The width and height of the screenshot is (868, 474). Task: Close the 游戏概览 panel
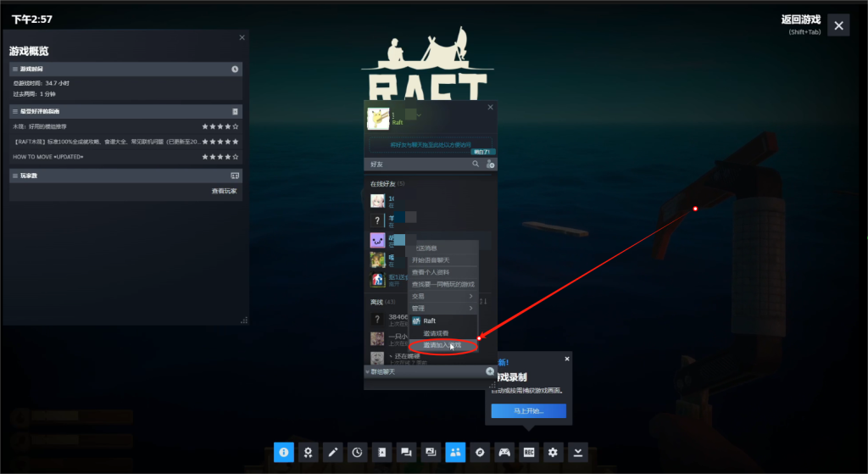(242, 37)
